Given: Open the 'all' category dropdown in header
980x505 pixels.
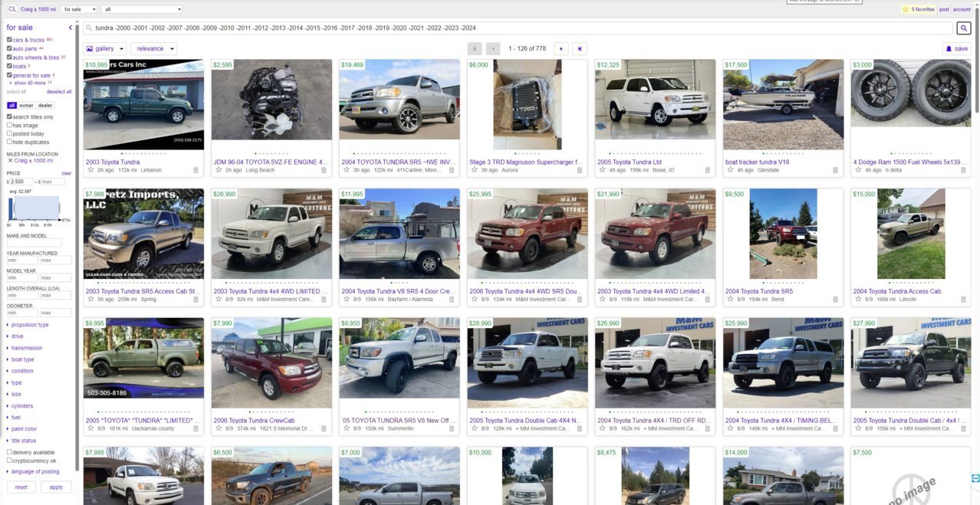Looking at the screenshot, I should tap(142, 9).
